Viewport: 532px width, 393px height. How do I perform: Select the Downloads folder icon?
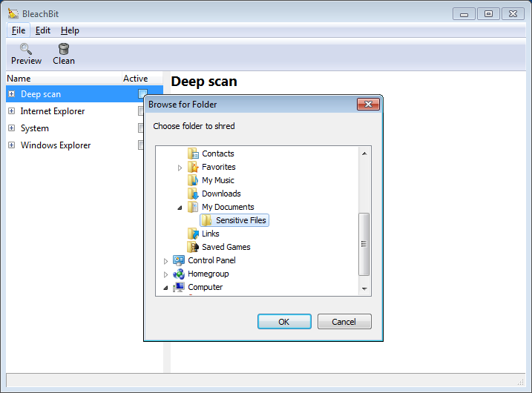(193, 194)
